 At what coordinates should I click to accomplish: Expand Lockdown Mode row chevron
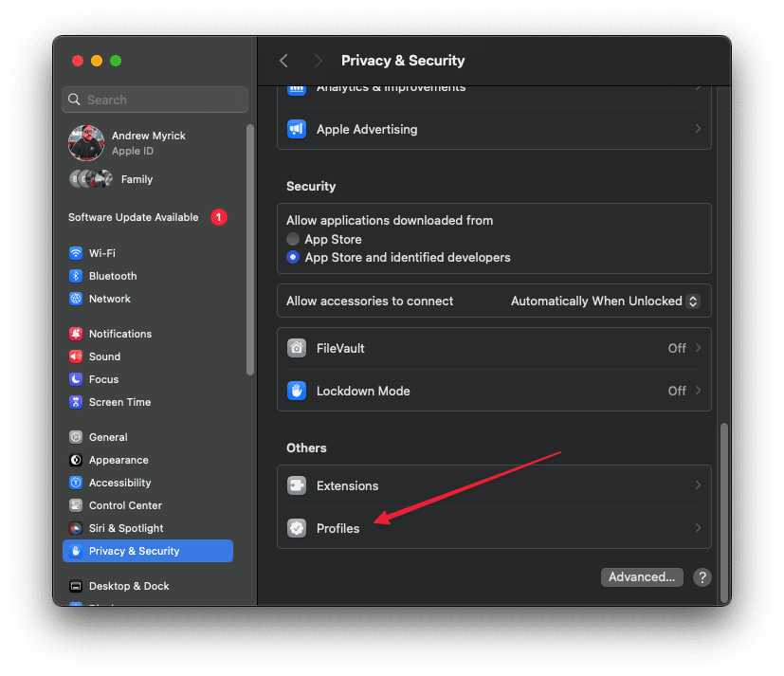[x=698, y=391]
